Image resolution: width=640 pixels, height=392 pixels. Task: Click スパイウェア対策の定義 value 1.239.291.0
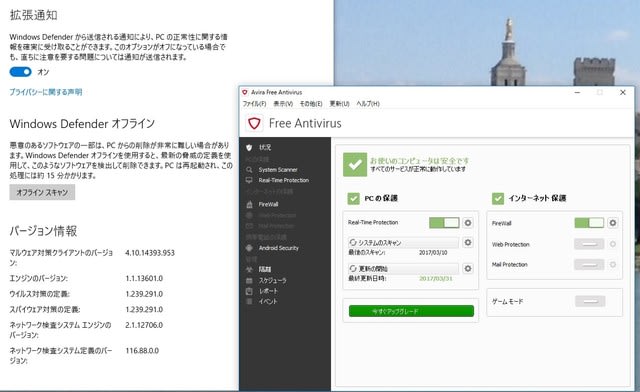coord(144,310)
